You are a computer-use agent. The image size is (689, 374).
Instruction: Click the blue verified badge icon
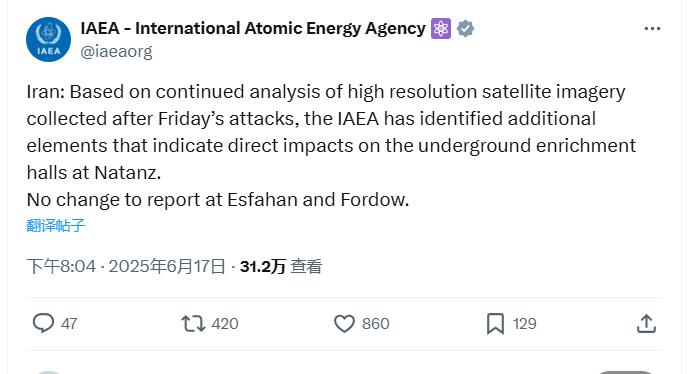[x=465, y=29]
